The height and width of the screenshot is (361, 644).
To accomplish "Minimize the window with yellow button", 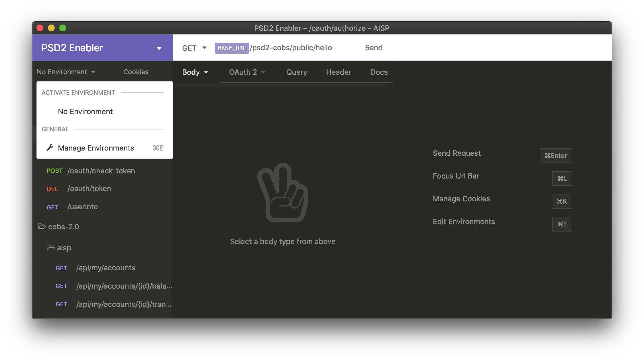I will pyautogui.click(x=51, y=28).
